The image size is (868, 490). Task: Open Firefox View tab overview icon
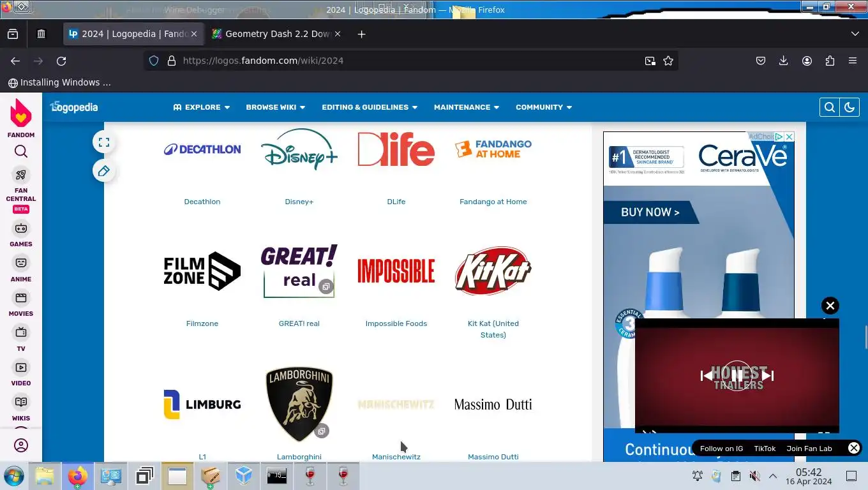[x=13, y=34]
